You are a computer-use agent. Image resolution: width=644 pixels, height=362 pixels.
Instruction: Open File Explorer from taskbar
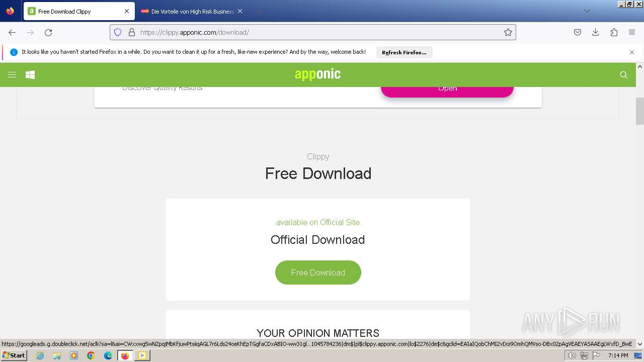point(57,355)
